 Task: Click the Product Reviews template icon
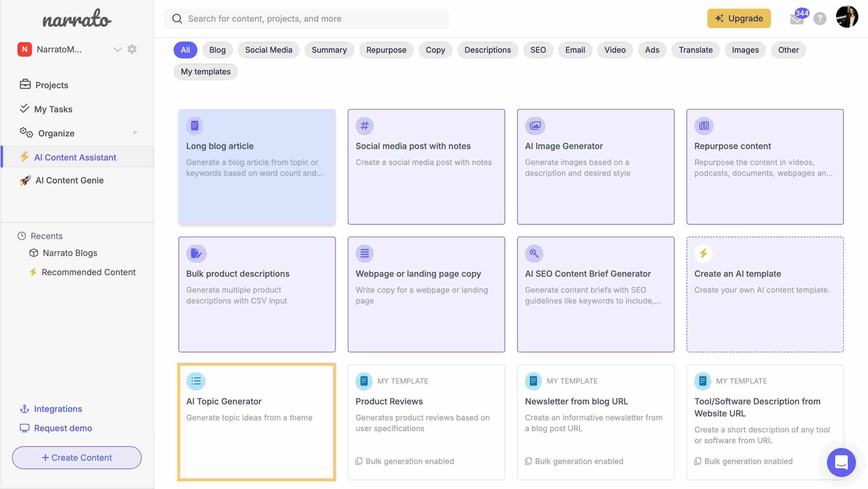[364, 381]
